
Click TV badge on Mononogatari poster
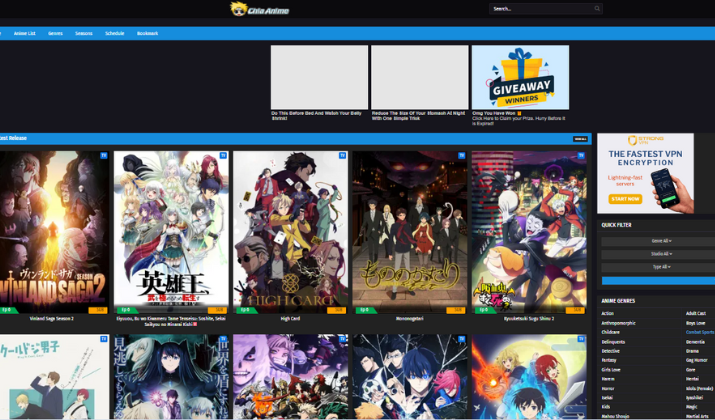click(462, 156)
